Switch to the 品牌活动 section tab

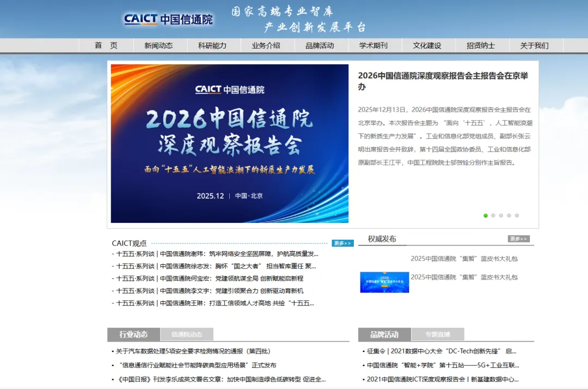tap(384, 334)
